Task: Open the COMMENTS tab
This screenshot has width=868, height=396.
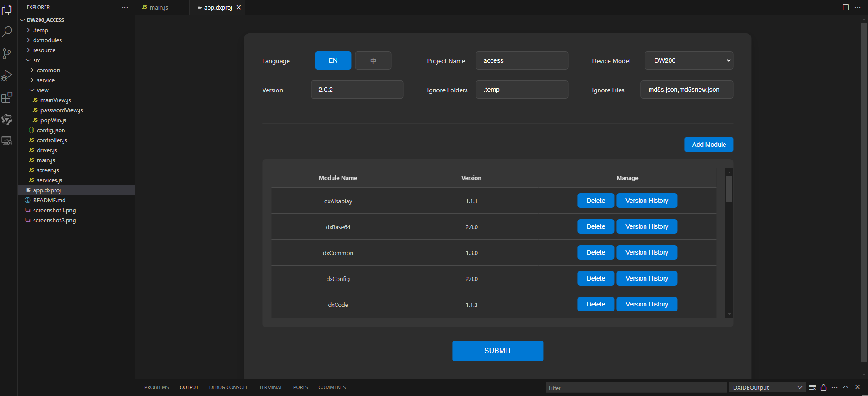Action: (x=332, y=387)
